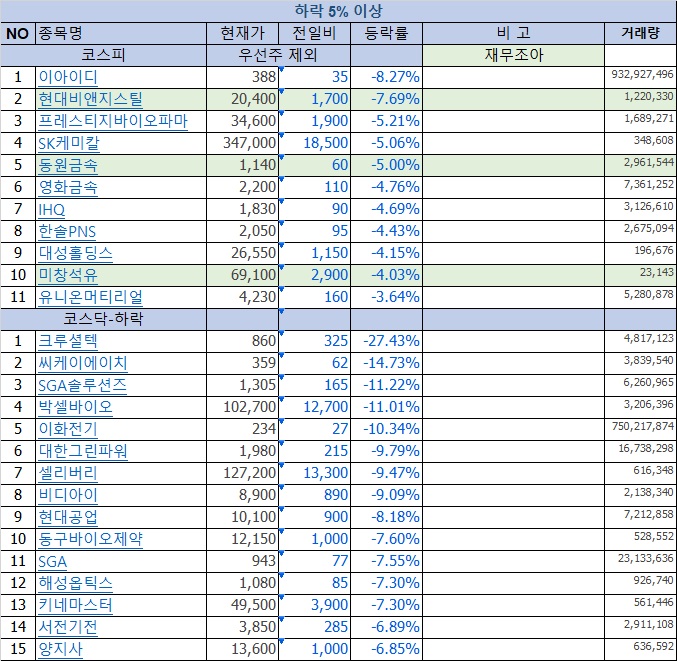Select the NO column header
This screenshot has width=677, height=661.
point(17,33)
